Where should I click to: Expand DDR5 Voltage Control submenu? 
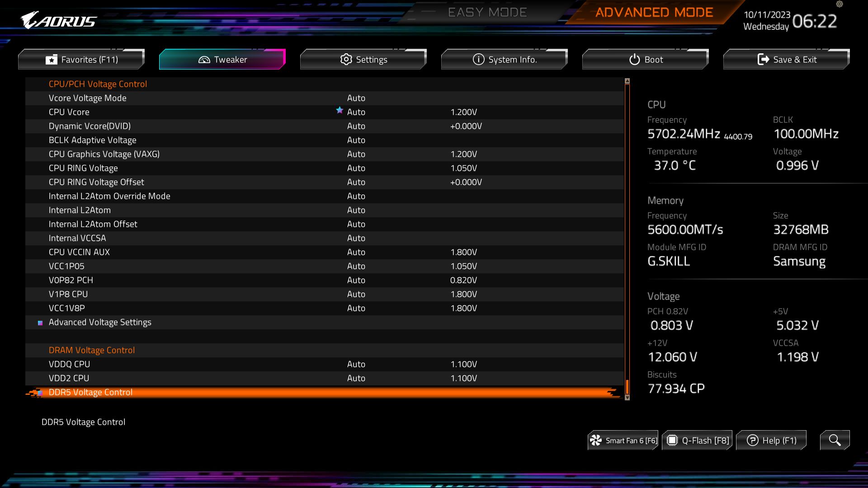coord(325,392)
